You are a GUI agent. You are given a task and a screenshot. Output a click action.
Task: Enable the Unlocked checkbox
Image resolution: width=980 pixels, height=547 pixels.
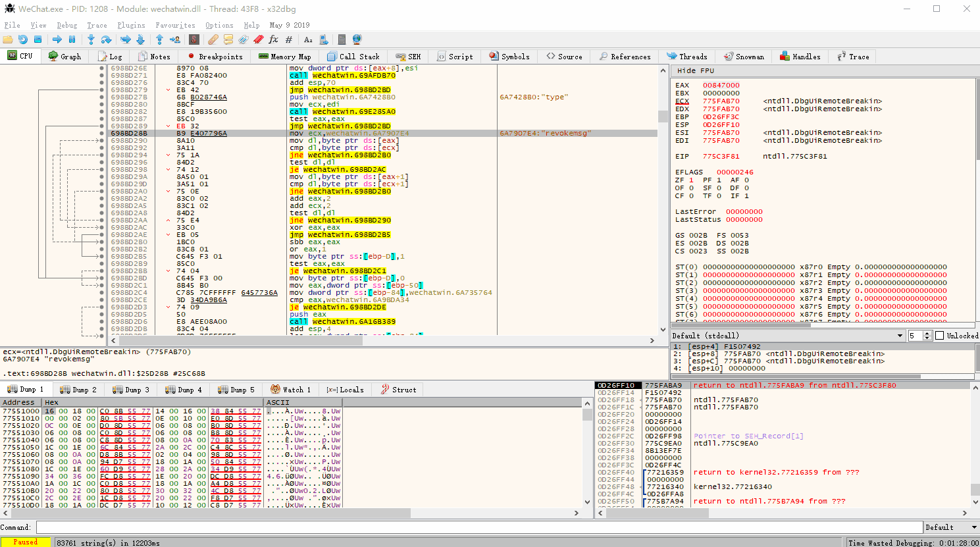click(x=940, y=336)
